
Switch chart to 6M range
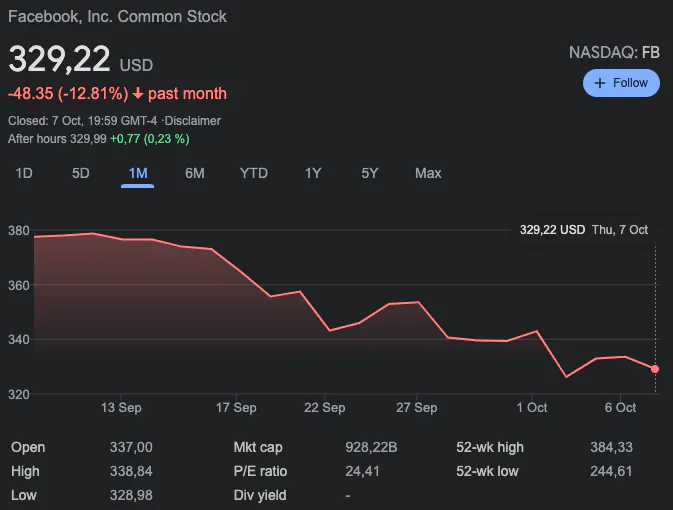click(x=194, y=173)
